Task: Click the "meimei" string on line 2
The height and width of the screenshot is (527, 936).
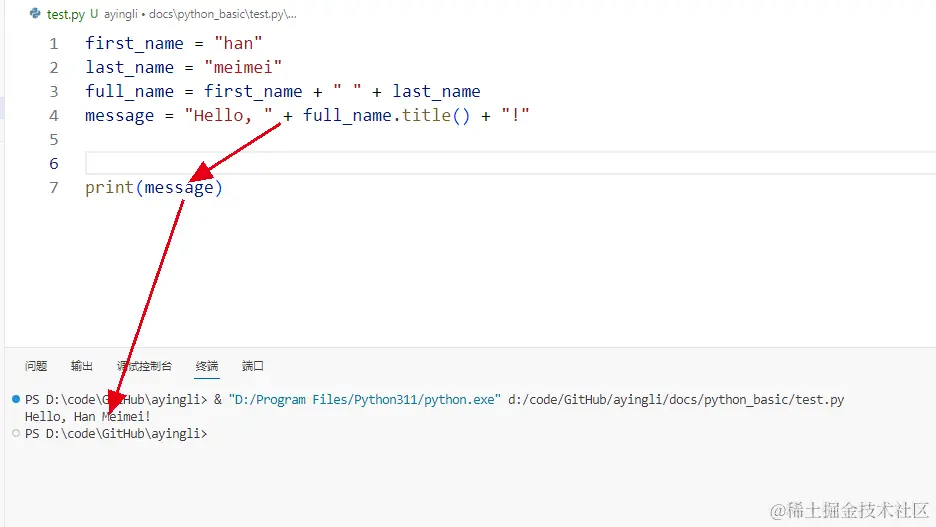Action: (243, 67)
